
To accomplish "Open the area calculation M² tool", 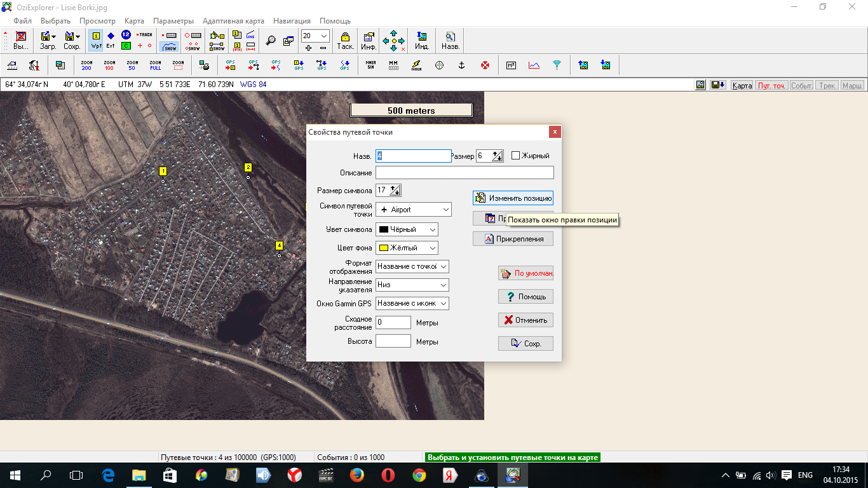I will [x=511, y=65].
